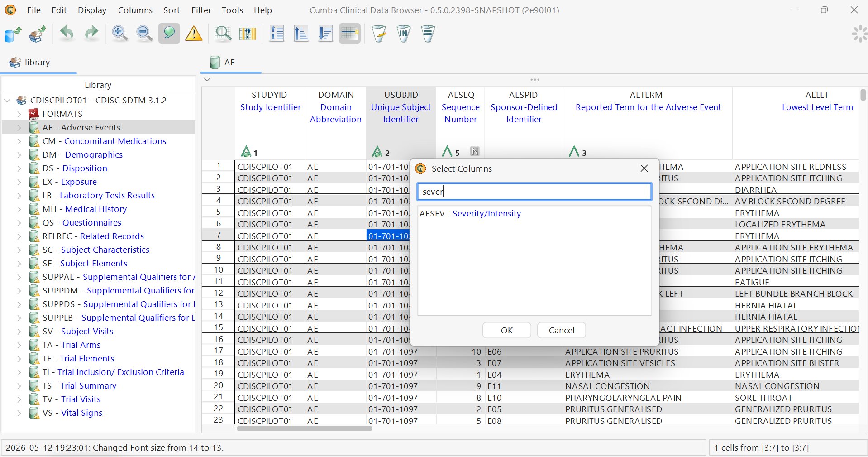Click the open dataset icon in toolbar
Viewport: 868px width, 457px height.
click(13, 34)
